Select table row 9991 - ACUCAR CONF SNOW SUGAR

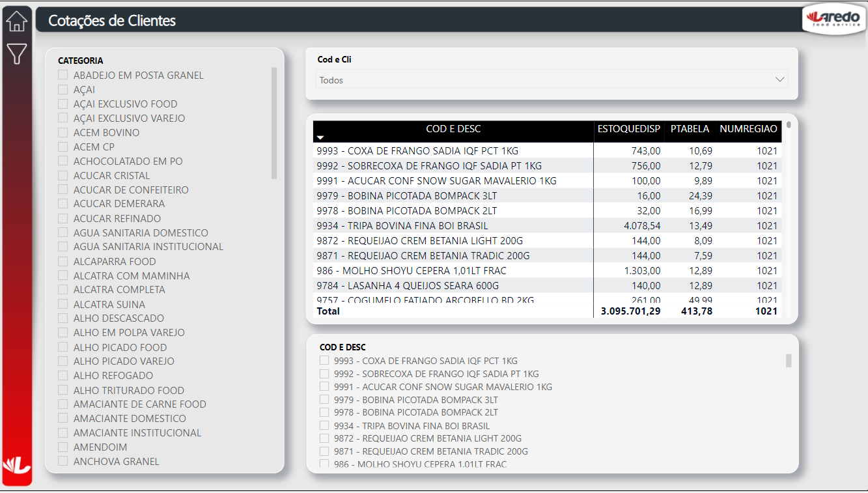[x=547, y=180]
